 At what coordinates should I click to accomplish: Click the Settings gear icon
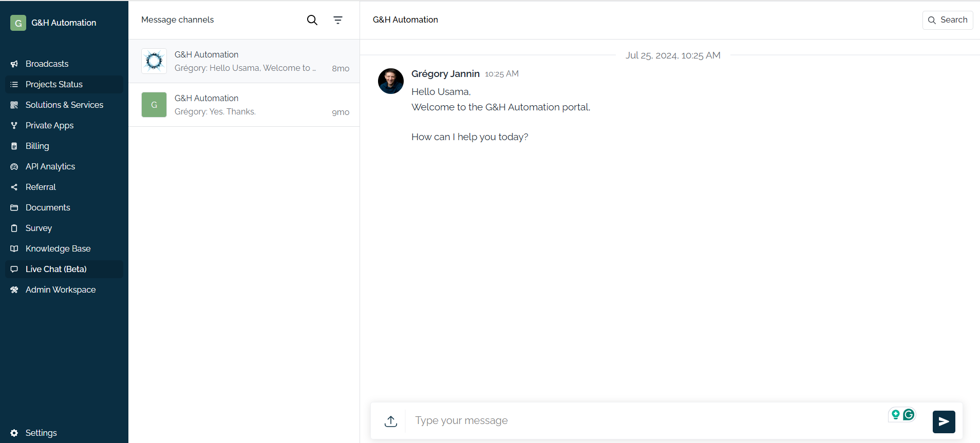tap(14, 433)
